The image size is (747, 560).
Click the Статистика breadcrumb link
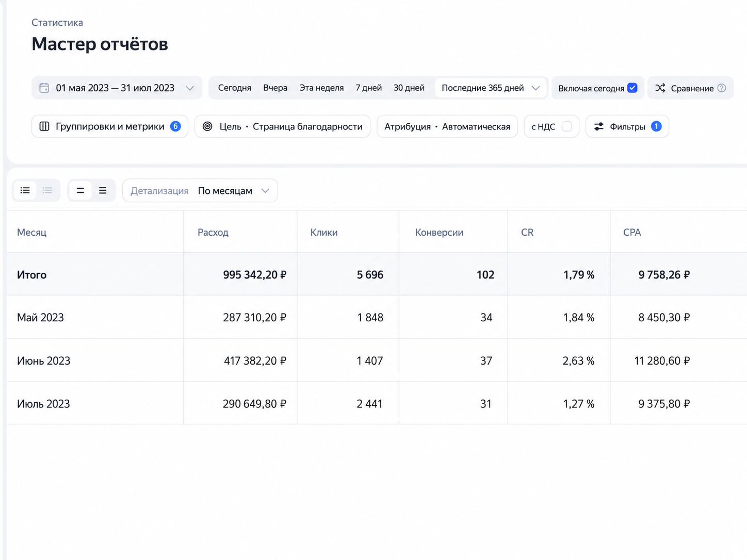57,23
